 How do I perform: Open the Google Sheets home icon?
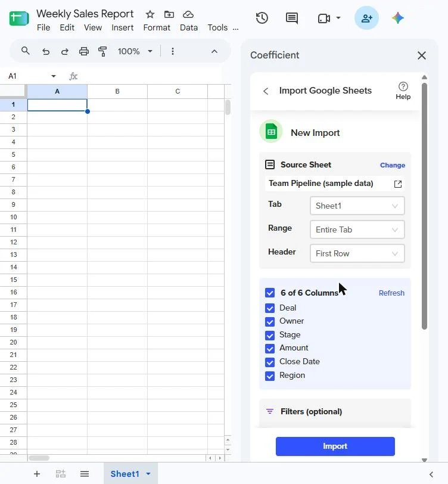19,18
